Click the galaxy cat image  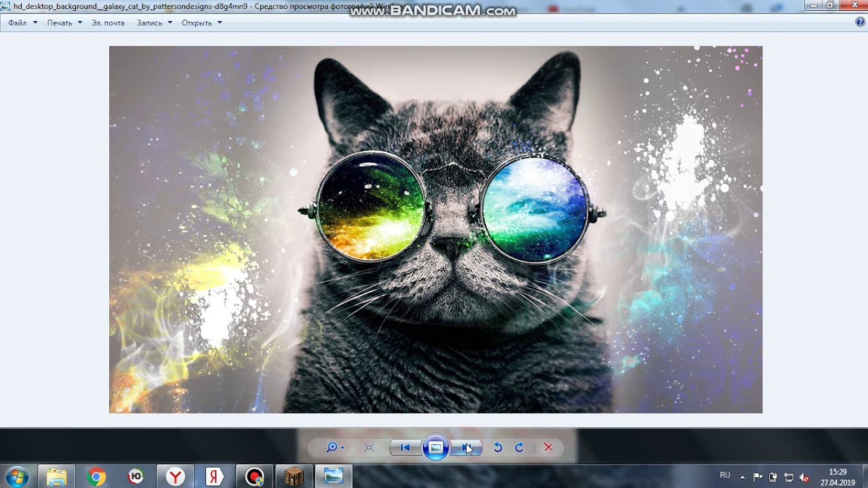click(x=435, y=229)
